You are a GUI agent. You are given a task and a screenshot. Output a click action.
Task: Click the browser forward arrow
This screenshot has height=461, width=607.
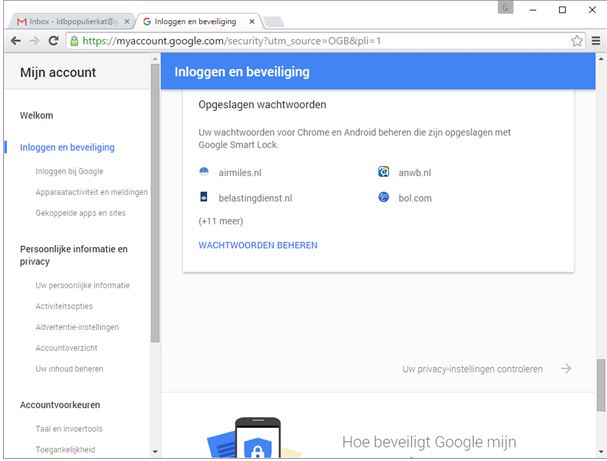tap(34, 41)
